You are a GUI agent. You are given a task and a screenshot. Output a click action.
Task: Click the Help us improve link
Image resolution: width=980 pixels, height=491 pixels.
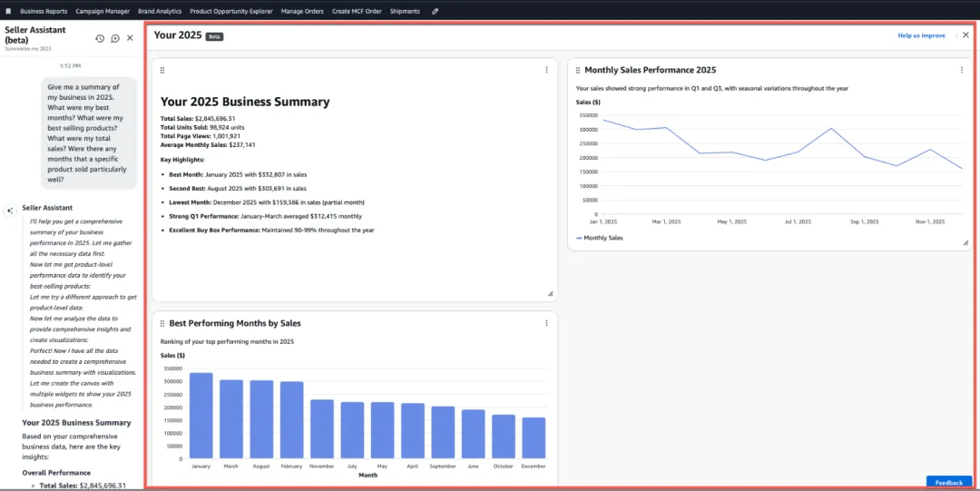pos(921,35)
